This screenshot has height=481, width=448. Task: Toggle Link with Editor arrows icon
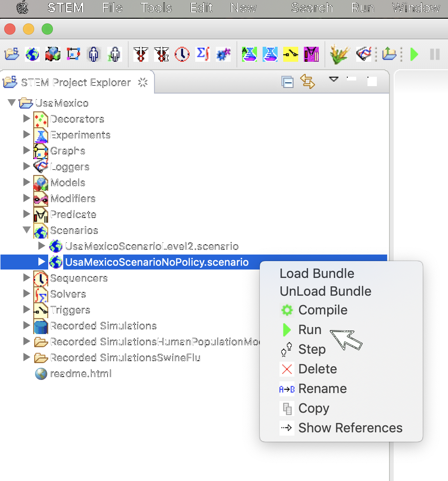pyautogui.click(x=307, y=82)
